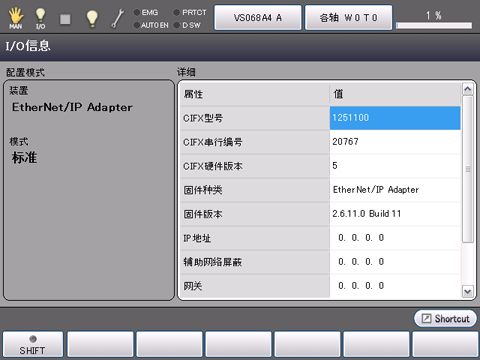Toggle the SHIFT key button
This screenshot has width=480, height=360.
pos(33,344)
